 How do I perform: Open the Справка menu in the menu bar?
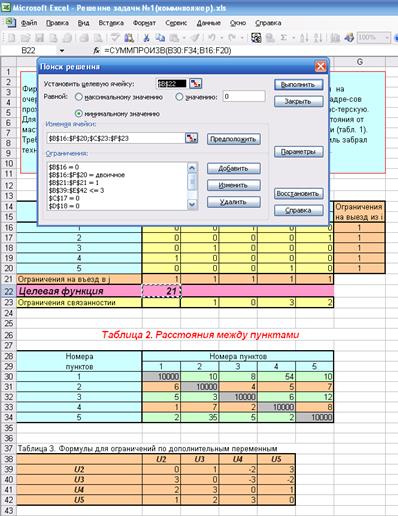[268, 23]
